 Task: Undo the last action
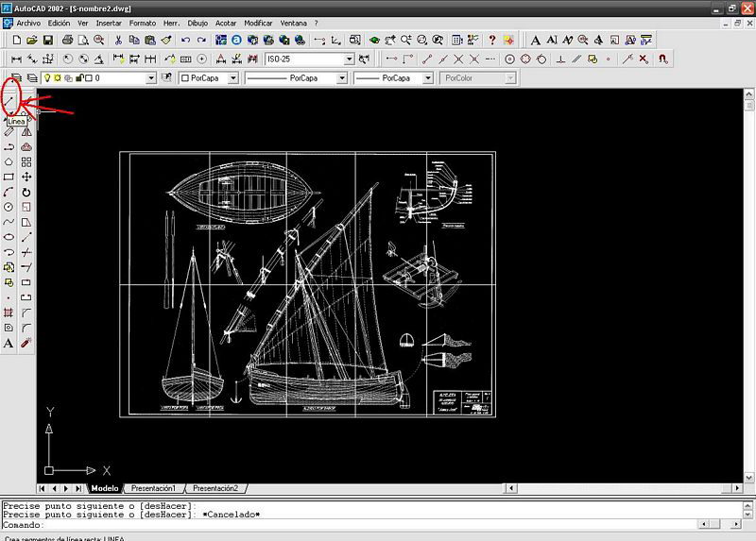point(185,40)
